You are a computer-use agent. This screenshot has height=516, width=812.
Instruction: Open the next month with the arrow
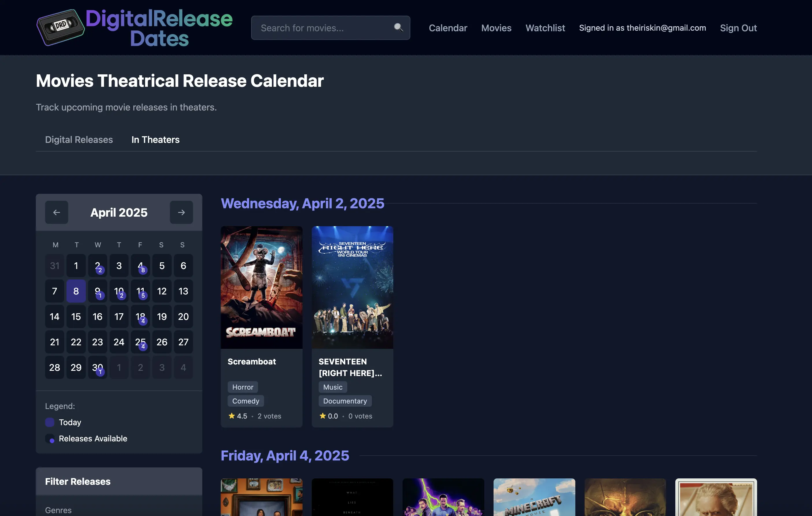click(181, 212)
